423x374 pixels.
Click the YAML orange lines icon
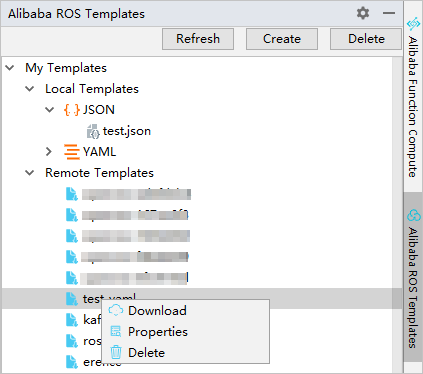(72, 152)
